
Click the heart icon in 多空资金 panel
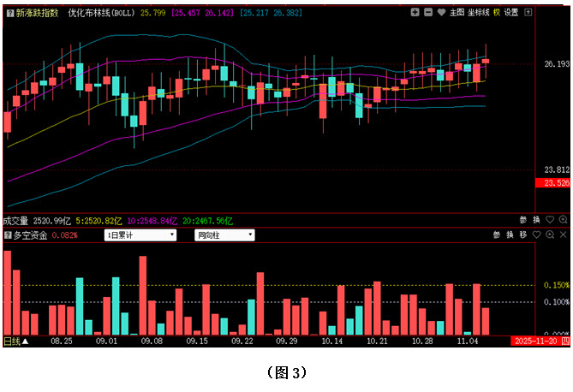click(536, 235)
